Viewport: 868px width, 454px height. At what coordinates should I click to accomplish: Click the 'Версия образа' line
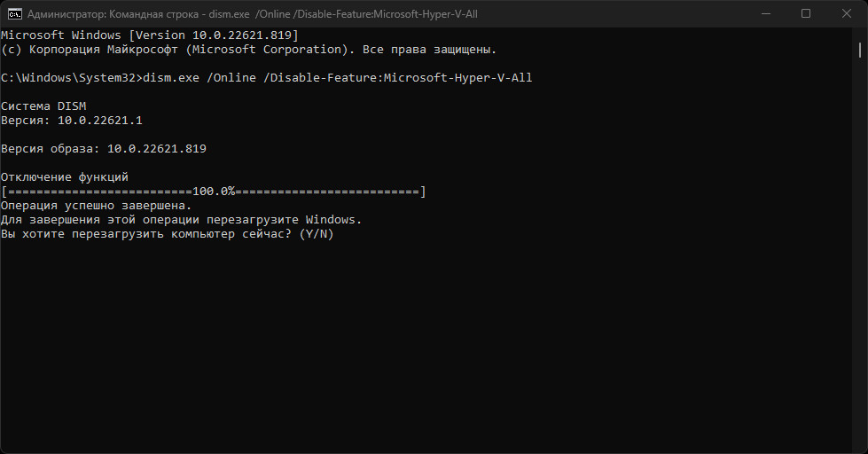[104, 149]
